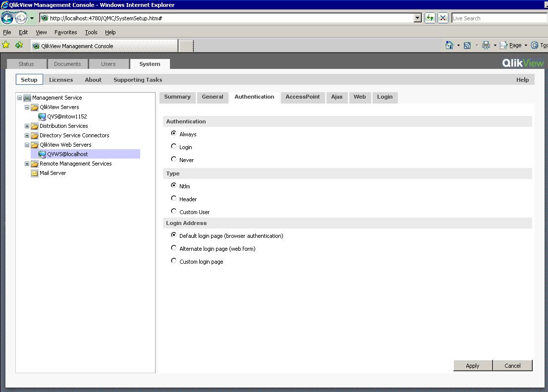
Task: Click the browser Forward arrow button
Action: [x=21, y=18]
